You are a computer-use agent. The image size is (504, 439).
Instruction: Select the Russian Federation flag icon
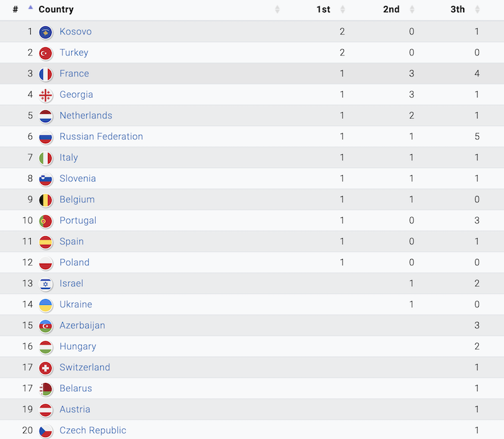[x=45, y=137]
